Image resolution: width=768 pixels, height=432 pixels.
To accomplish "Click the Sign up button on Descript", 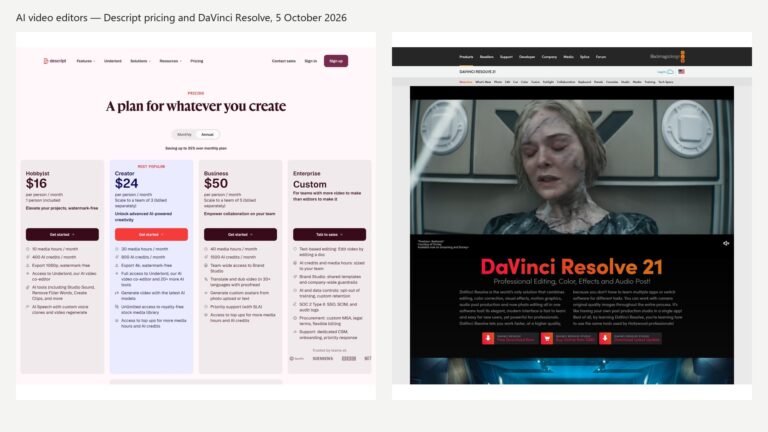I will pos(336,61).
